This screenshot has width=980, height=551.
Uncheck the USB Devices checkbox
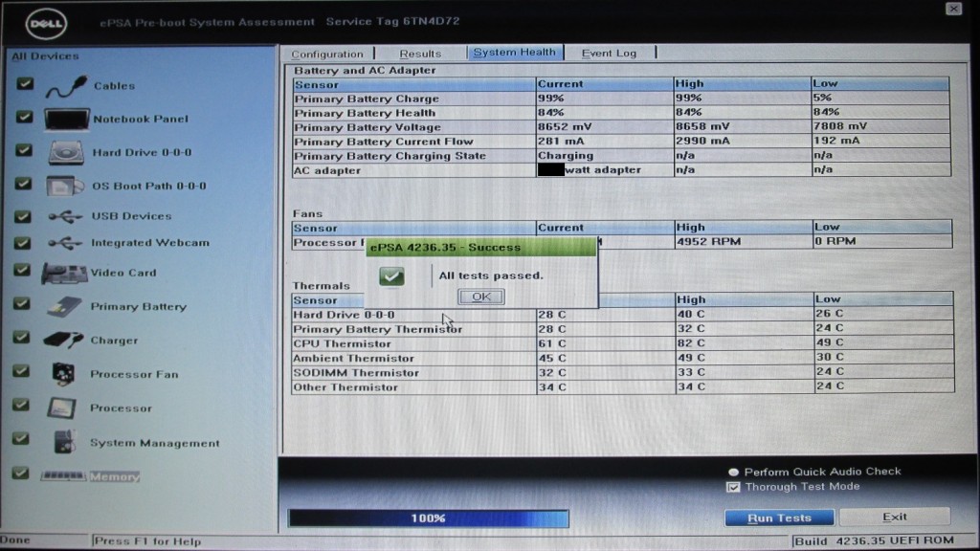23,216
